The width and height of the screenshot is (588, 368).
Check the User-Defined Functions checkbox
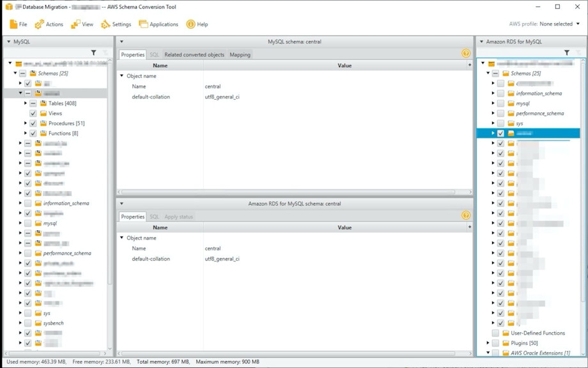coord(495,333)
